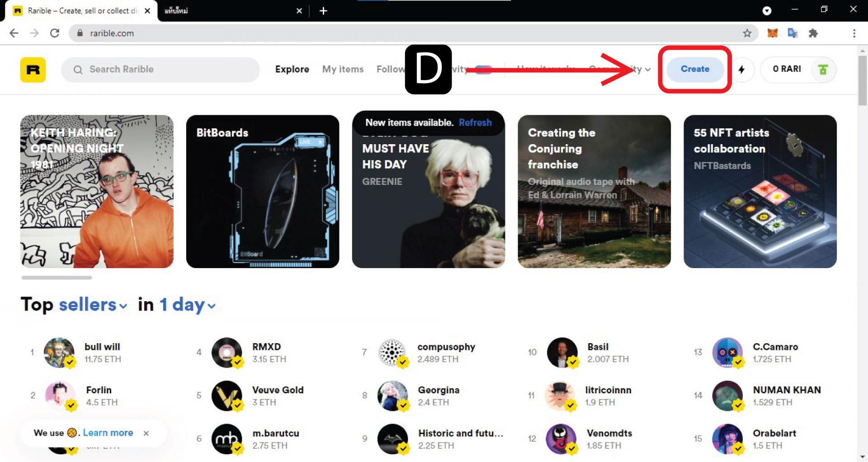The height and width of the screenshot is (462, 868).
Task: Close the second browser tab
Action: [x=299, y=10]
